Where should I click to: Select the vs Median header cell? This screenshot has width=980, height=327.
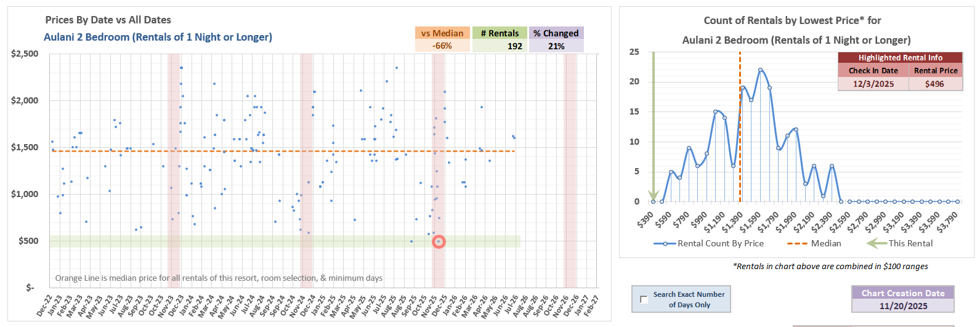pos(442,33)
